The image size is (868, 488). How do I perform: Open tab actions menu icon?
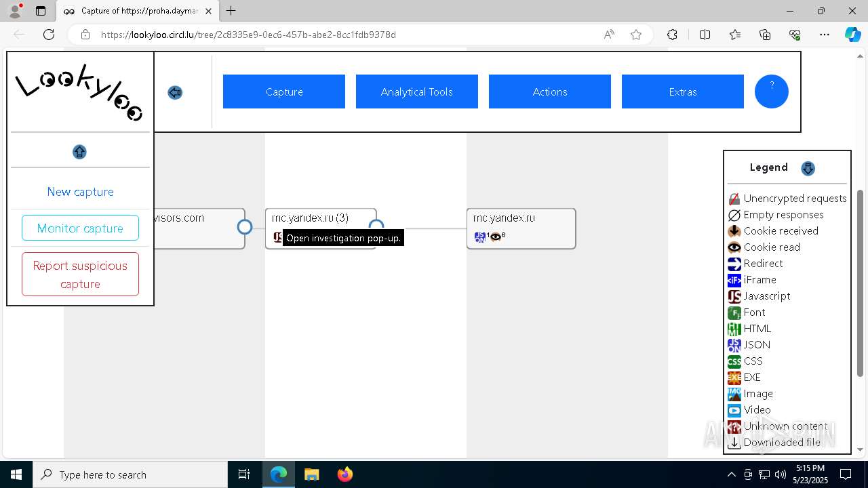41,11
